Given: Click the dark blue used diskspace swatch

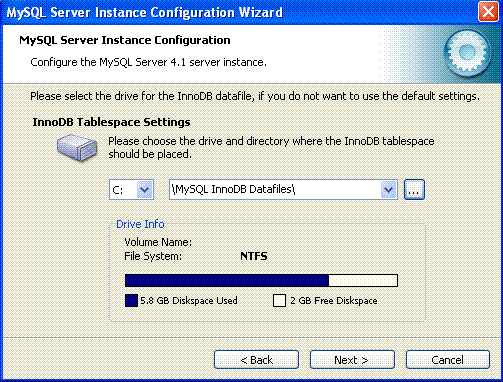Looking at the screenshot, I should [x=131, y=300].
